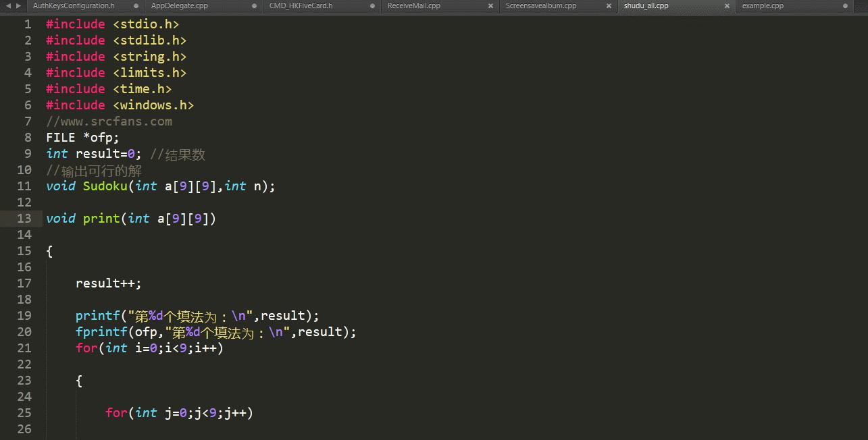The image size is (868, 440).
Task: Open the ReceiveMail.cpp tab
Action: [x=432, y=5]
